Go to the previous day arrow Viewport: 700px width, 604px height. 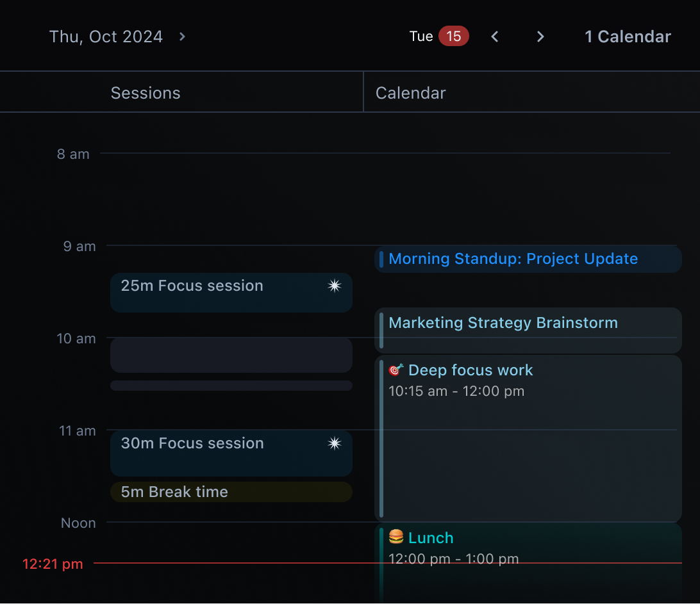click(495, 37)
